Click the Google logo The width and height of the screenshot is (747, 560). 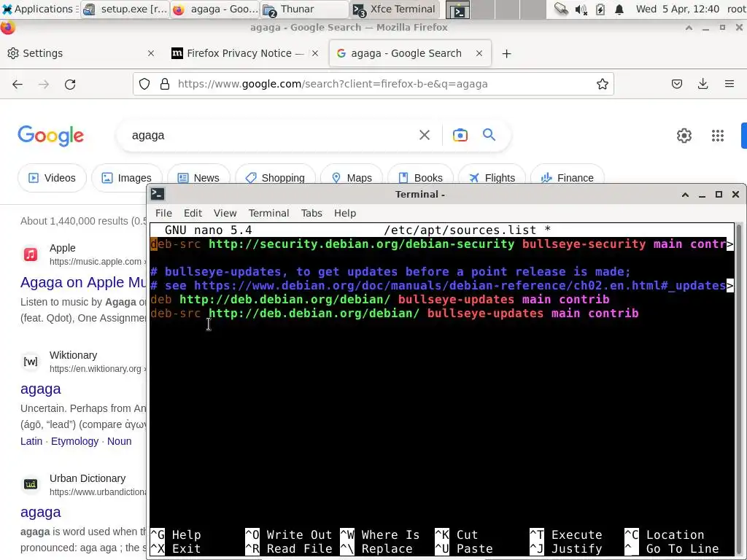[x=50, y=136]
